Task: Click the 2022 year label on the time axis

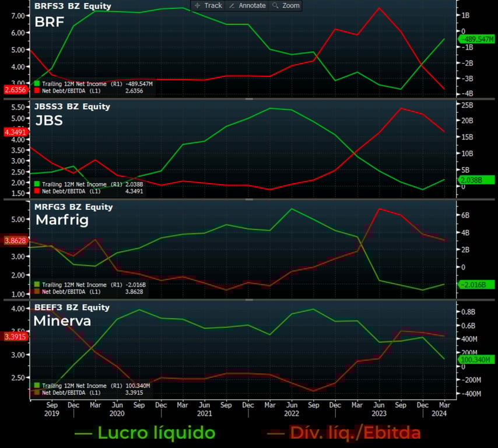Action: click(292, 414)
